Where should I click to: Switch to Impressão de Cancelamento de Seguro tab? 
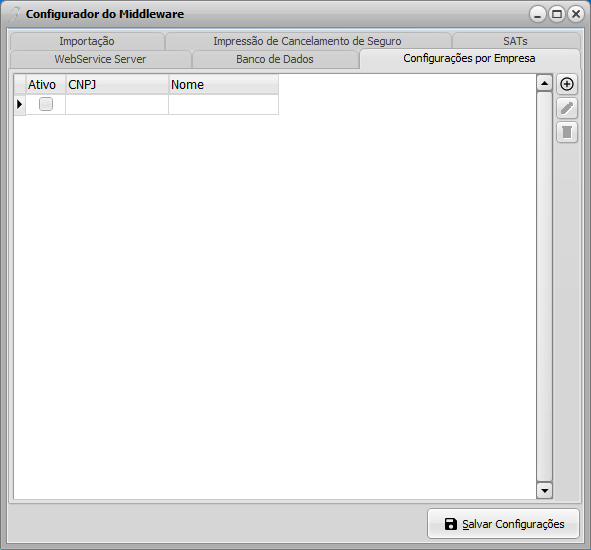(308, 41)
